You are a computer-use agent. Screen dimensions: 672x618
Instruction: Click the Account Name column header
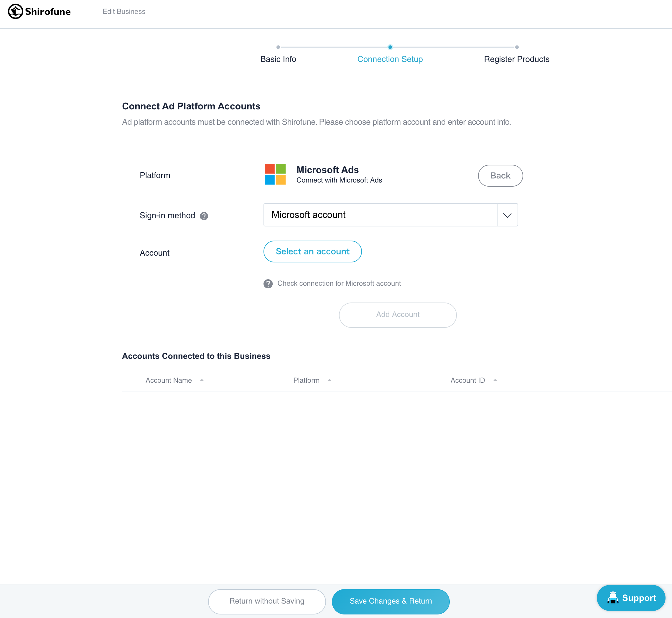click(169, 380)
